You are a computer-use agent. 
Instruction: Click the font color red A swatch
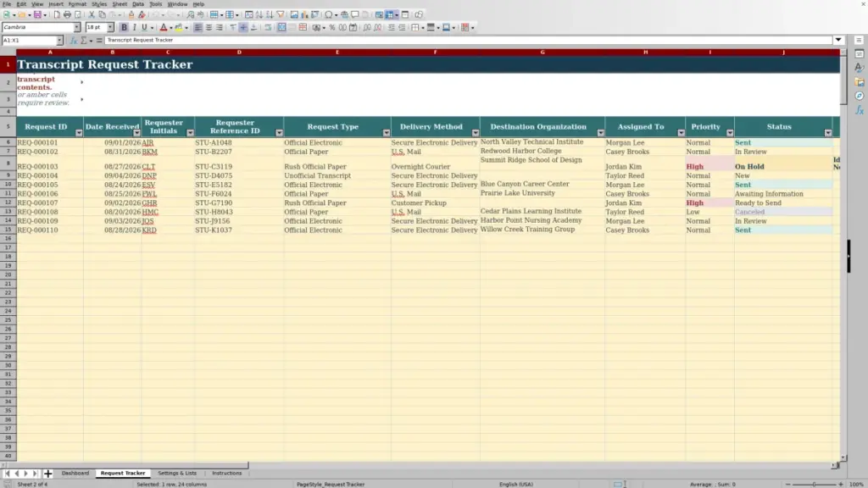(x=164, y=27)
